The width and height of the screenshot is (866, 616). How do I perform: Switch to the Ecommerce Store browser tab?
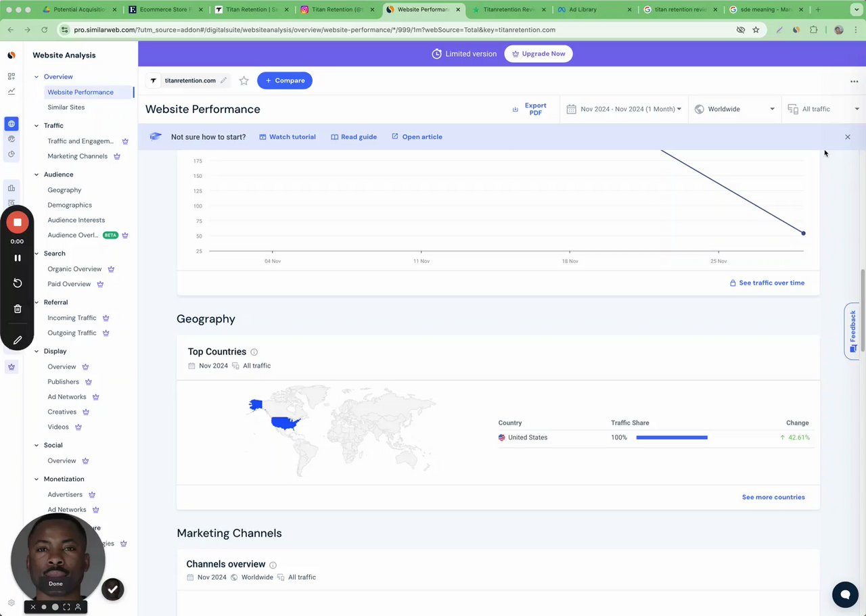click(166, 10)
